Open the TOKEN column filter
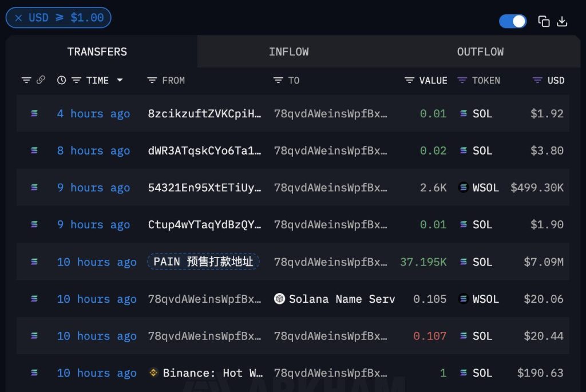This screenshot has width=586, height=392. (x=461, y=80)
